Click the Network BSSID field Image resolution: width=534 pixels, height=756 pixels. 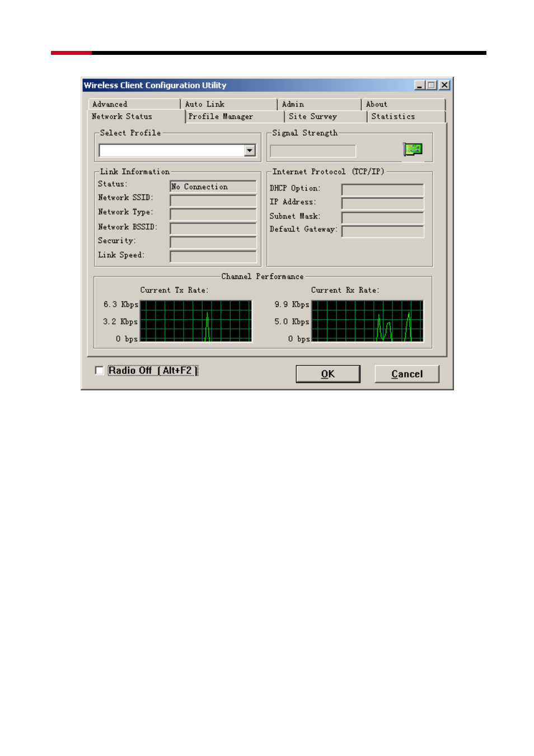pos(213,228)
